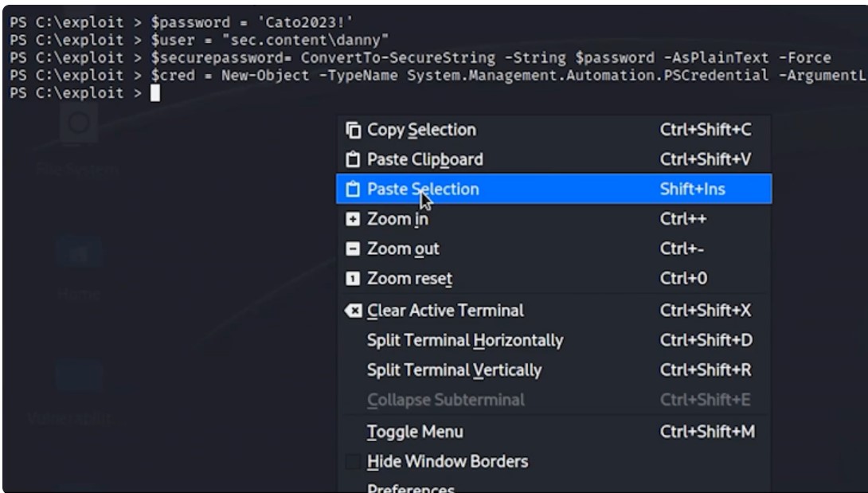Click the terminal cursor at the empty prompt
868x493 pixels.
click(x=155, y=94)
